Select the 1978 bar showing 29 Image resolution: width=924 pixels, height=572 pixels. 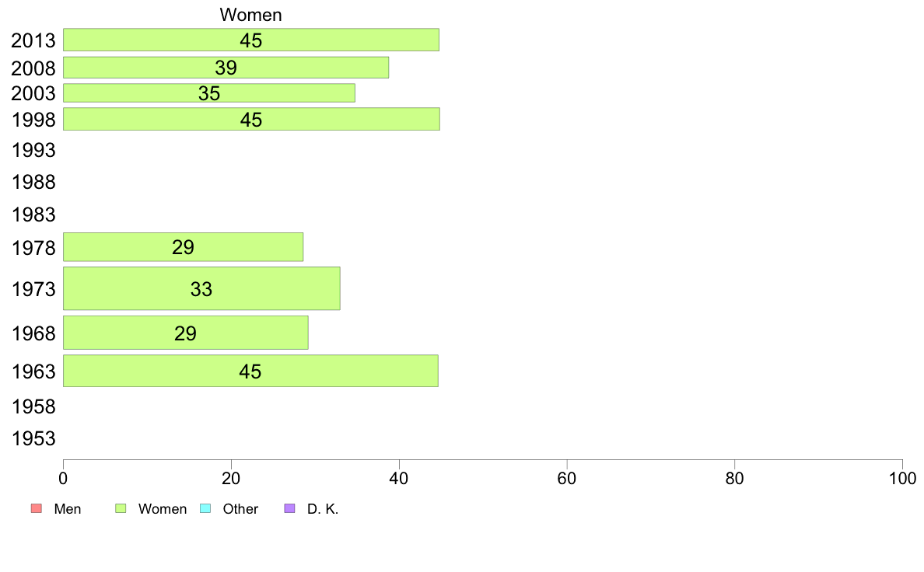tap(184, 247)
